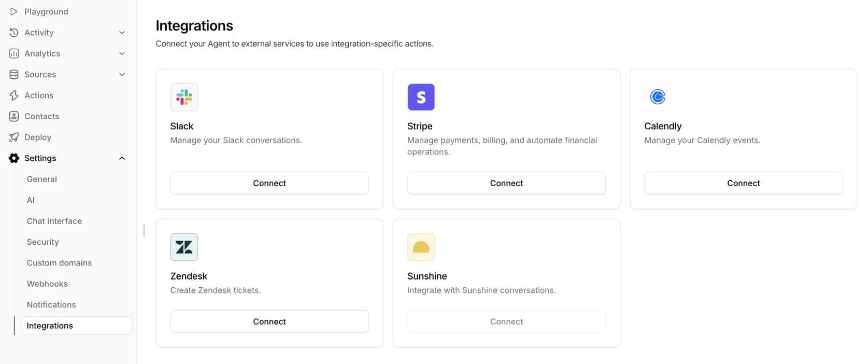This screenshot has height=364, width=868.
Task: Click the sidebar resize handle
Action: pyautogui.click(x=144, y=230)
